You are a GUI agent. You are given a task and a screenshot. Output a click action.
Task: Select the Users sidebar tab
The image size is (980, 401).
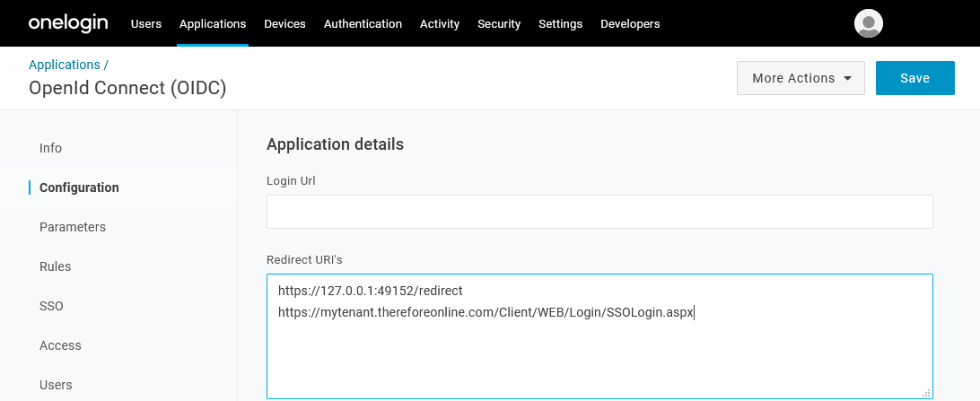[56, 385]
